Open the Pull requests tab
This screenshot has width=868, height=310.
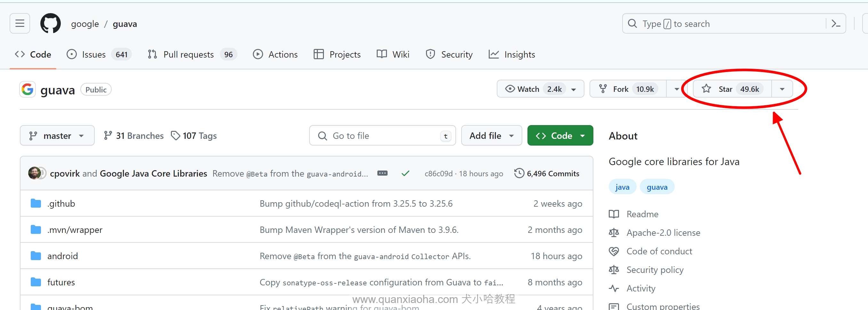[188, 54]
